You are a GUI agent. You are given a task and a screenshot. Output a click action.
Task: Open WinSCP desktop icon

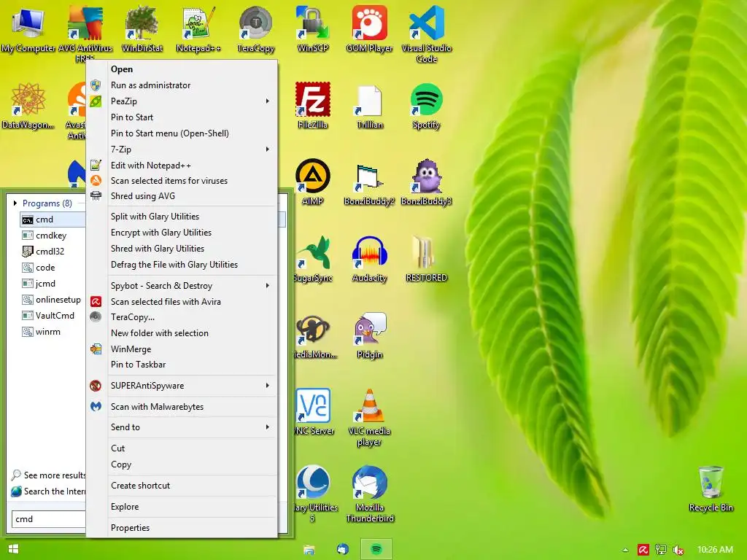312,28
